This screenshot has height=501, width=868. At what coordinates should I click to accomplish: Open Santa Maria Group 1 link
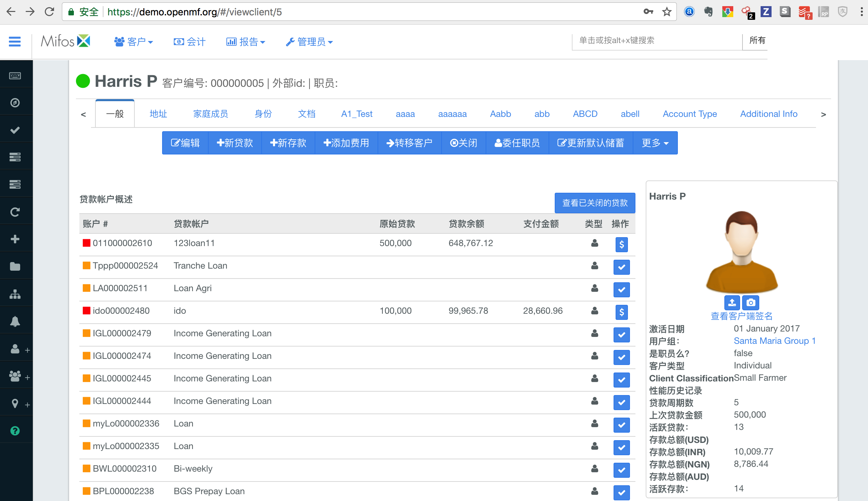[775, 341]
